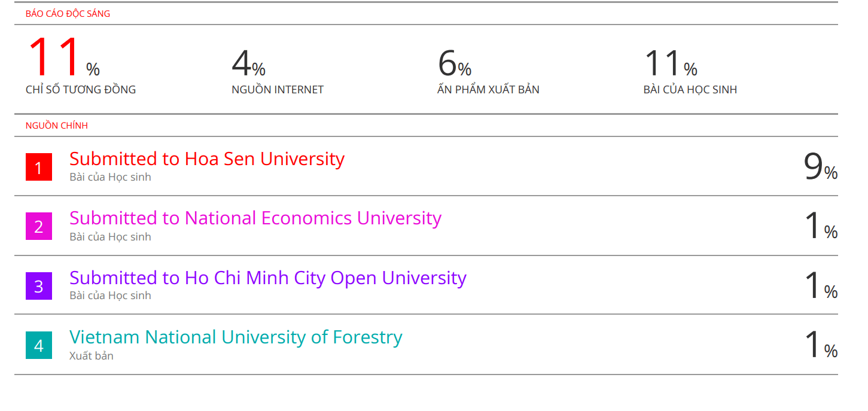
Task: Click the NGUỒN INTERNET label
Action: pos(278,90)
